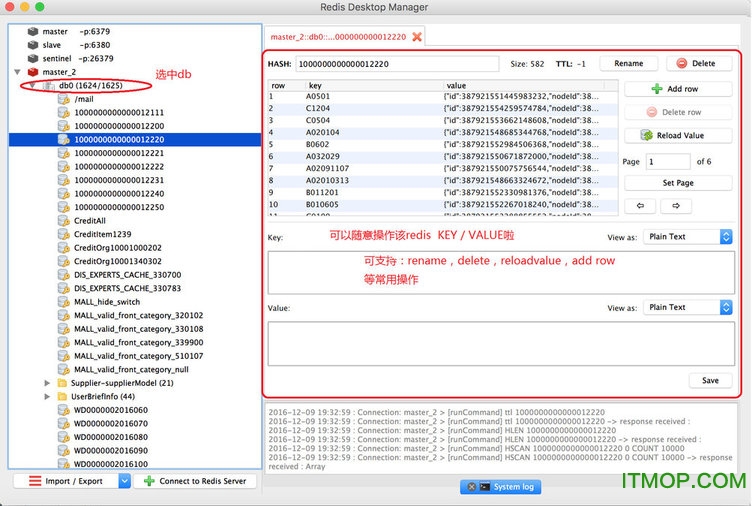This screenshot has width=752, height=506.
Task: Click the Page number input field
Action: pos(668,162)
